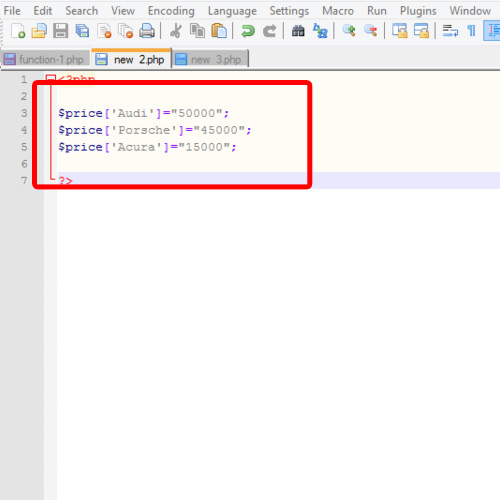Click the Save file icon
The image size is (500, 500).
[x=60, y=31]
